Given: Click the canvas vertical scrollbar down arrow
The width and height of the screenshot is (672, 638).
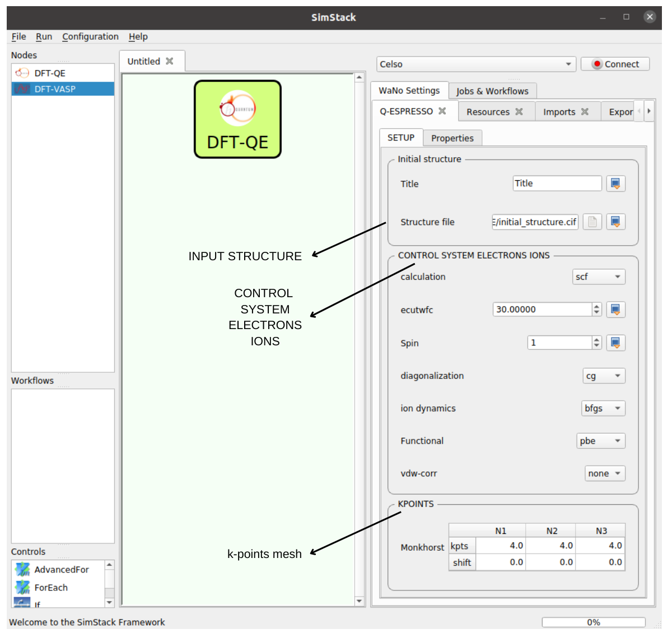Looking at the screenshot, I should tap(360, 601).
